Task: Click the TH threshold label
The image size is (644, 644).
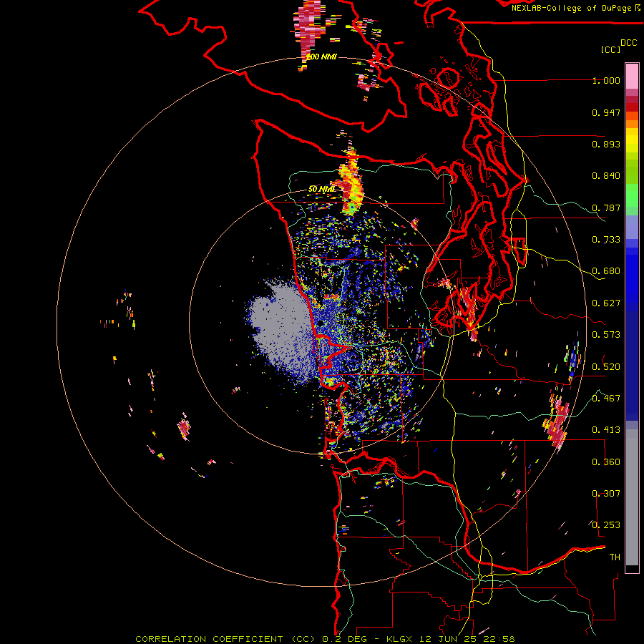Action: tap(615, 557)
